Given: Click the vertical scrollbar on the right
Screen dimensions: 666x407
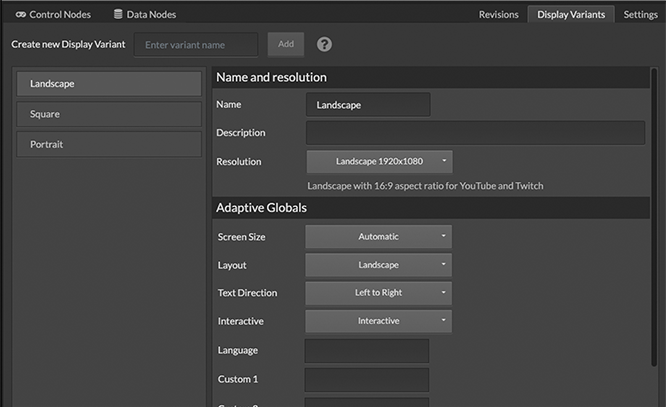Looking at the screenshot, I should pos(654,217).
